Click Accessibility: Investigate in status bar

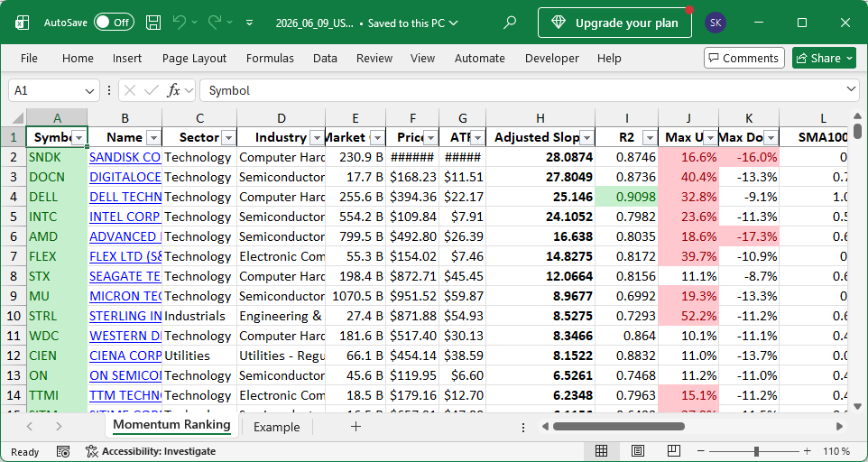(x=151, y=451)
